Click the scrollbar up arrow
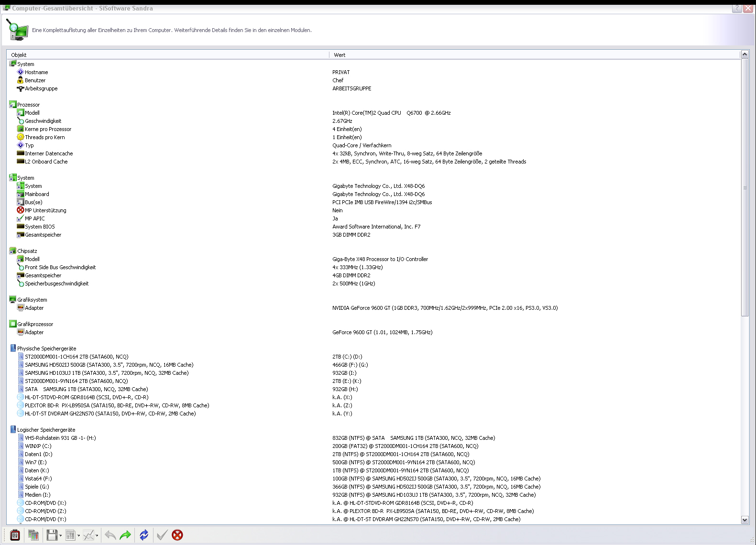This screenshot has height=545, width=756. [745, 54]
